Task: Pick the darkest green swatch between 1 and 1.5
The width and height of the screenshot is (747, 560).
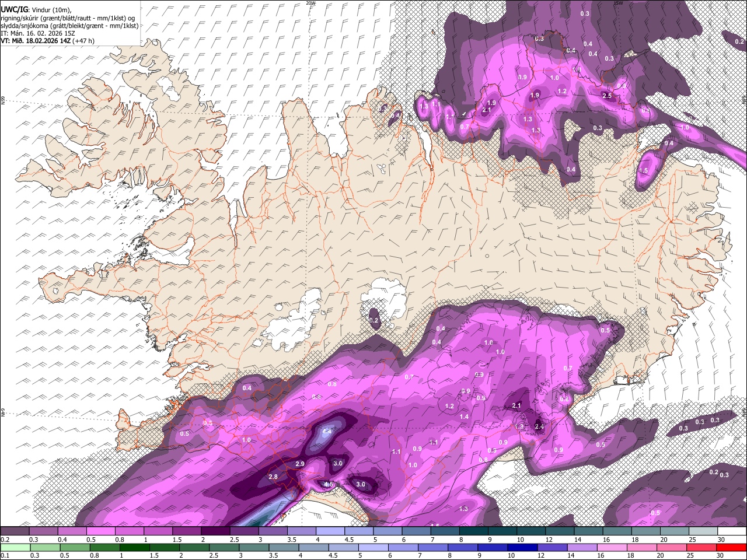Action: pos(134,547)
